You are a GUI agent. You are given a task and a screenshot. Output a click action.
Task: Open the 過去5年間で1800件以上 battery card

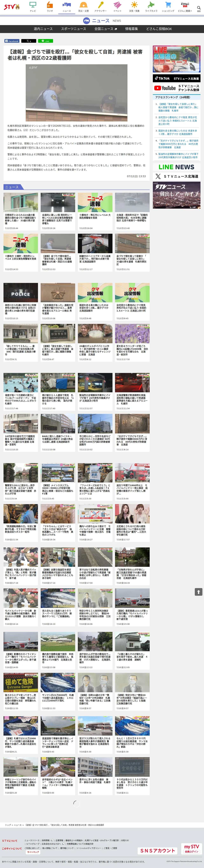point(132,482)
